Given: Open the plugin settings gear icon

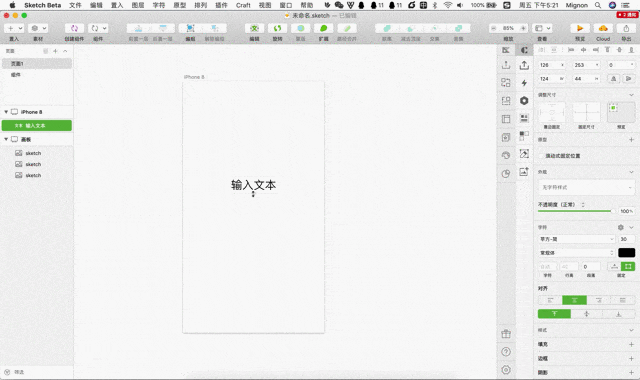Looking at the screenshot, I should coord(506,370).
